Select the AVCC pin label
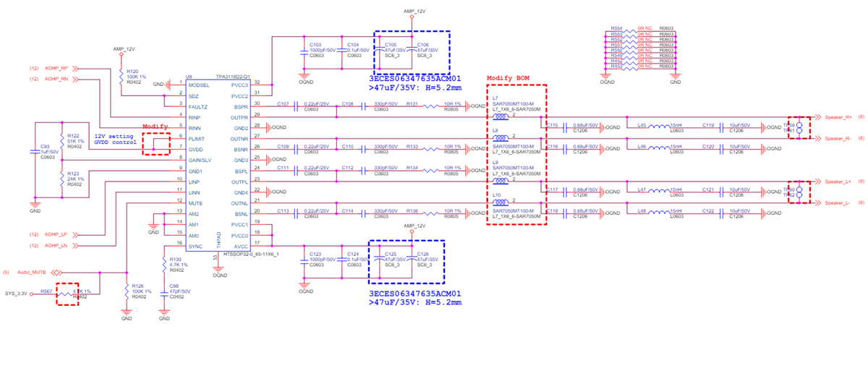This screenshot has height=368, width=868. click(x=240, y=246)
